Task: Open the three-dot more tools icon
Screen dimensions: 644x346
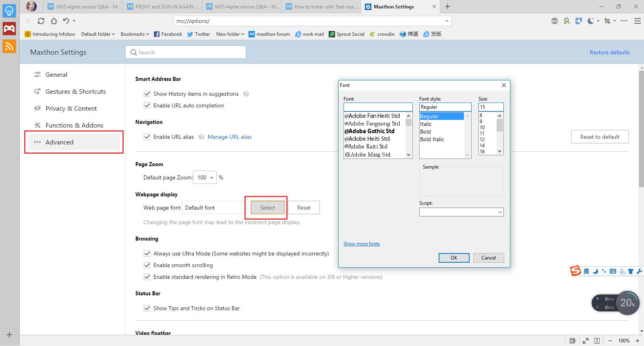Action: [x=624, y=21]
